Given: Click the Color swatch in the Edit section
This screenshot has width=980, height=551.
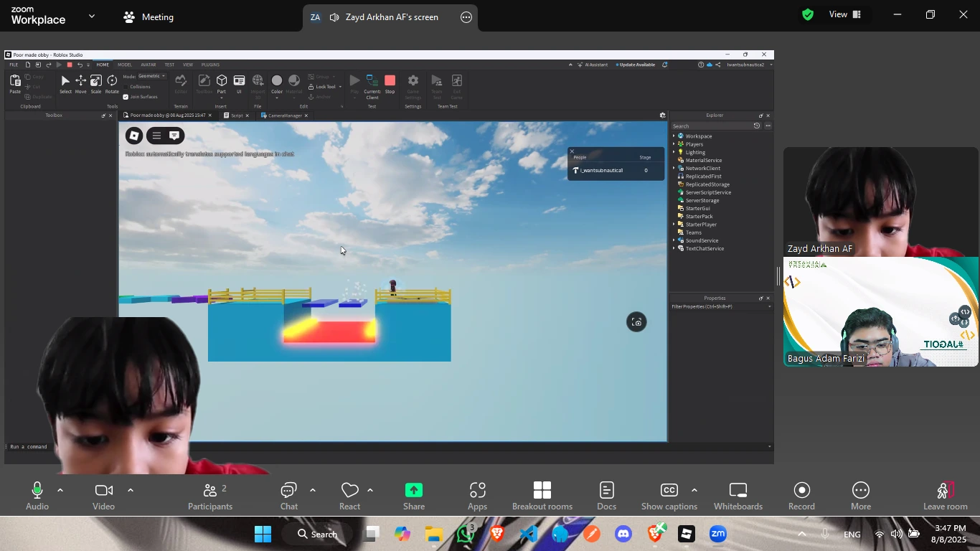Looking at the screenshot, I should tap(277, 81).
